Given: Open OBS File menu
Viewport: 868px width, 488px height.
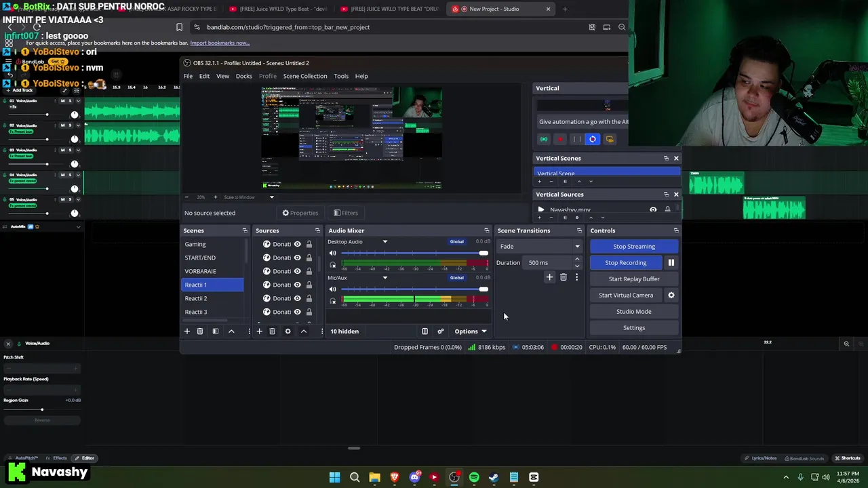Looking at the screenshot, I should (188, 76).
